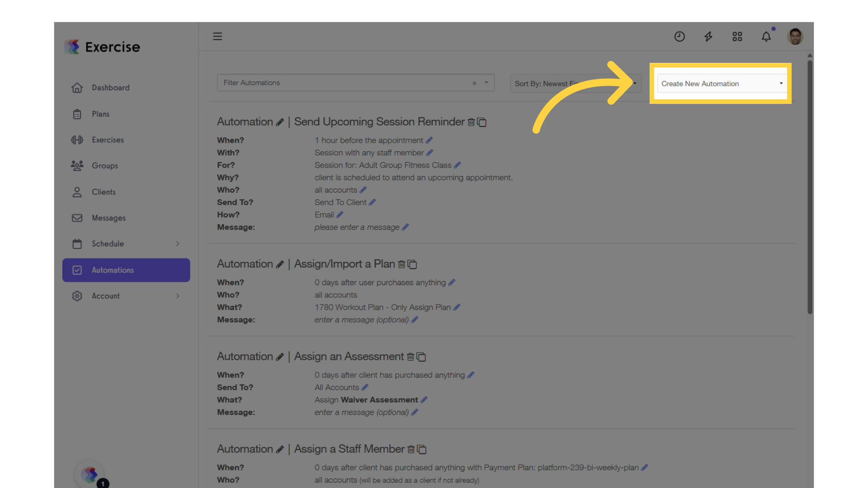Click the 'Send Upcoming Session Reminder' title

(379, 122)
